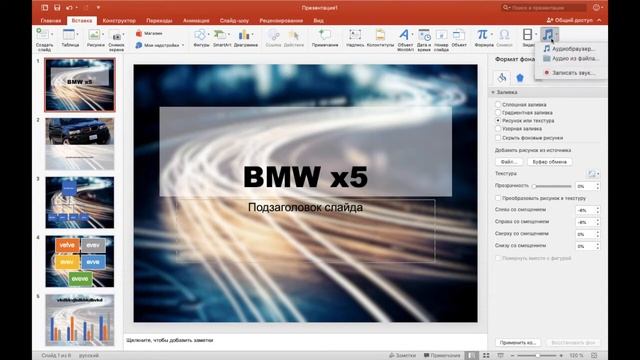The width and height of the screenshot is (640, 360).
Task: Click the Объект (Object) icon
Action: pos(459,35)
